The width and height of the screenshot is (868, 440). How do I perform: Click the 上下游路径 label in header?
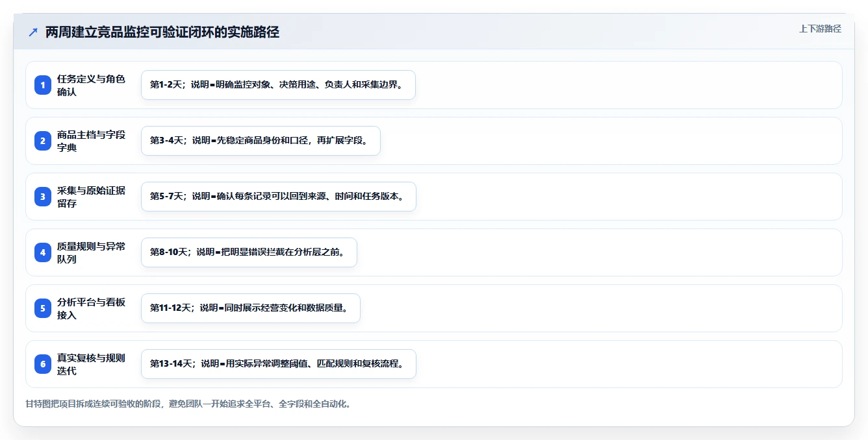pos(820,29)
